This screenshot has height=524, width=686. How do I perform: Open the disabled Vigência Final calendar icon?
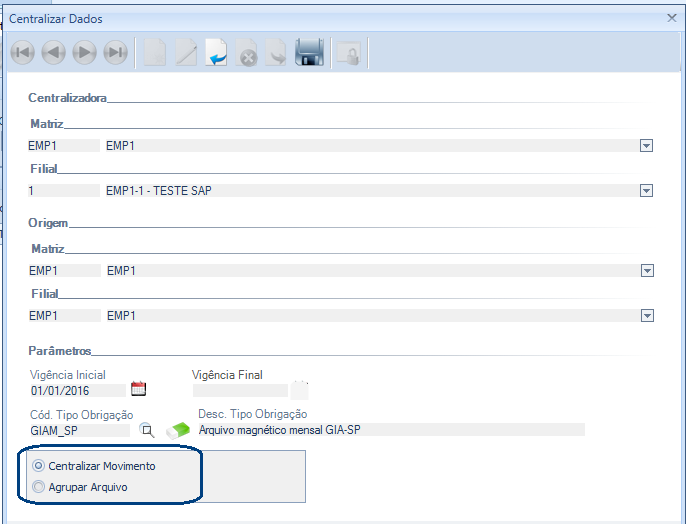click(x=300, y=390)
